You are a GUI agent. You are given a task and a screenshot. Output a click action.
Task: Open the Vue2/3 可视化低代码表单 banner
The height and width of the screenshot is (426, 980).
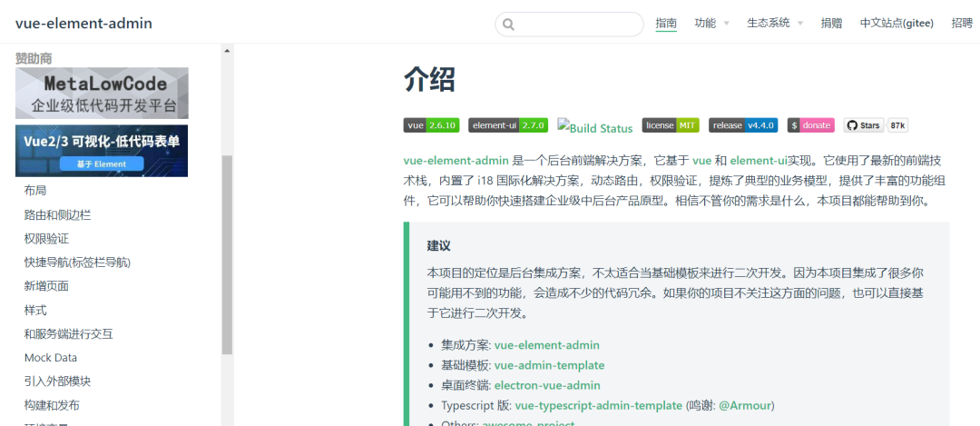coord(102,151)
